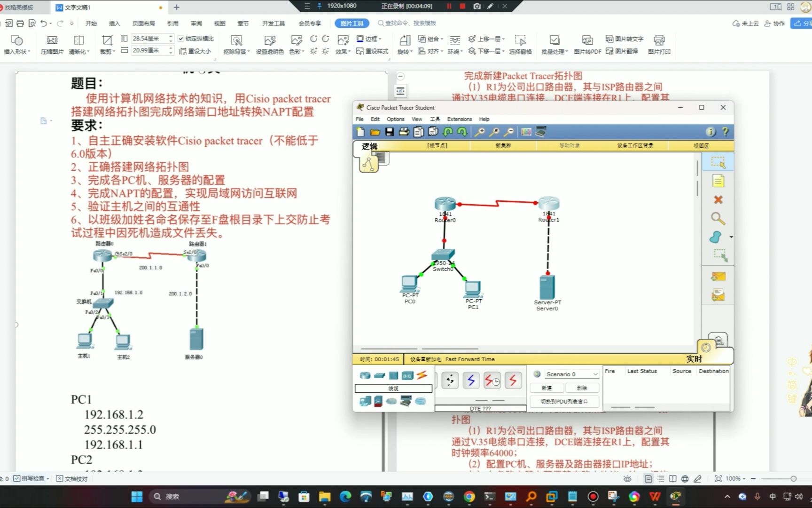
Task: Open the custom devices dialog icon
Action: click(541, 132)
